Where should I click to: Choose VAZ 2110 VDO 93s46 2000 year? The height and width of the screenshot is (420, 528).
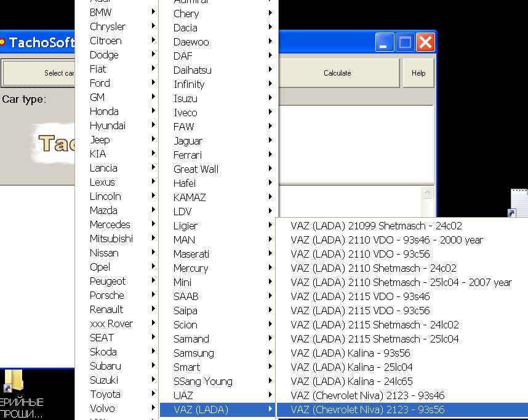pyautogui.click(x=402, y=240)
